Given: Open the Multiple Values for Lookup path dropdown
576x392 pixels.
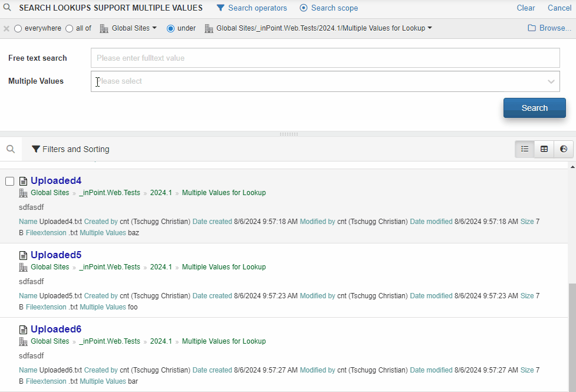Looking at the screenshot, I should [324, 28].
